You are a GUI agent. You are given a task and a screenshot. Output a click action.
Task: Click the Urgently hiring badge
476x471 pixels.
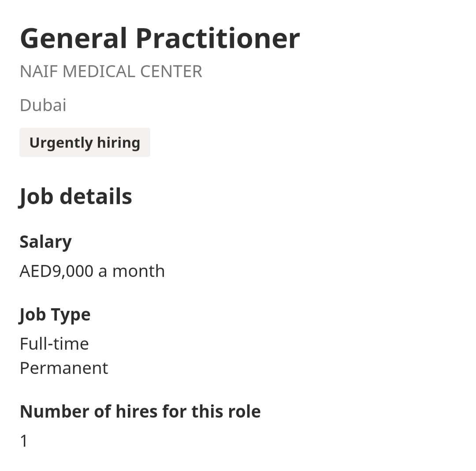85,143
